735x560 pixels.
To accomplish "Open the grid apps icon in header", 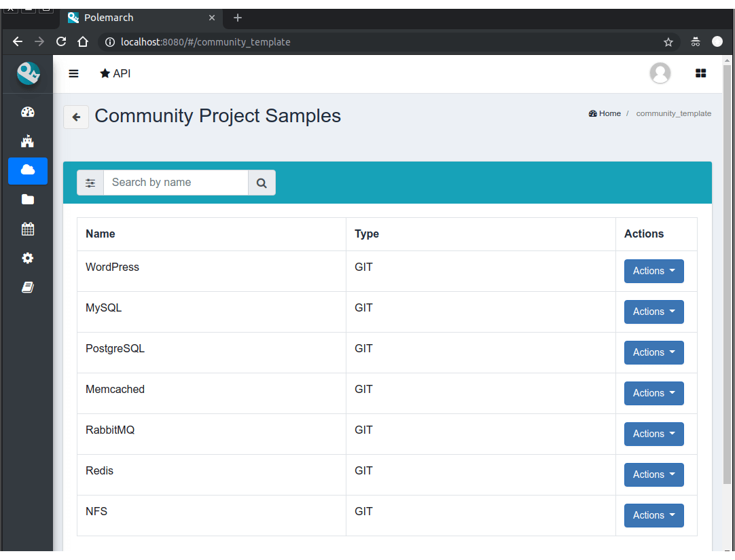I will [701, 73].
